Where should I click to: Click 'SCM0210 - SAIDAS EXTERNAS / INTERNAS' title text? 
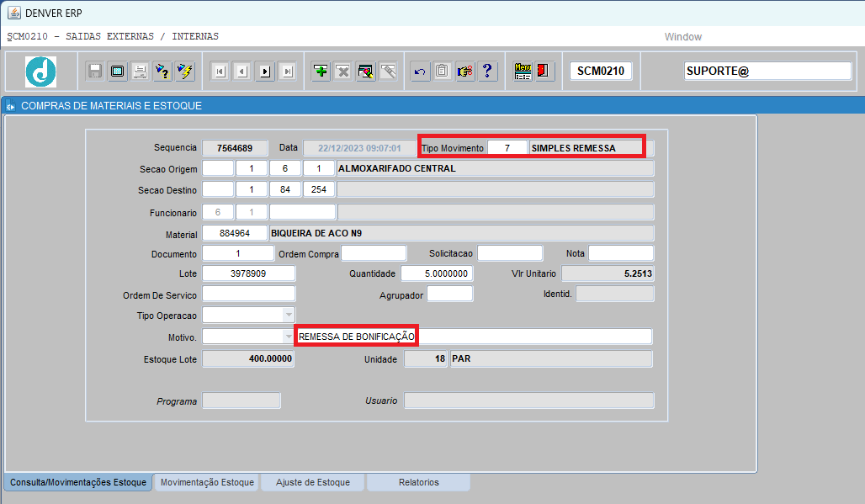point(113,36)
